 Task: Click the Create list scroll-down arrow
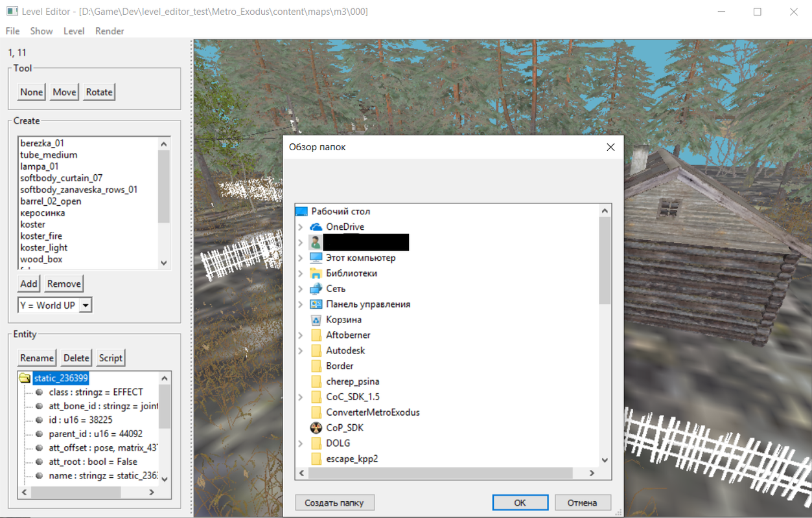[164, 263]
